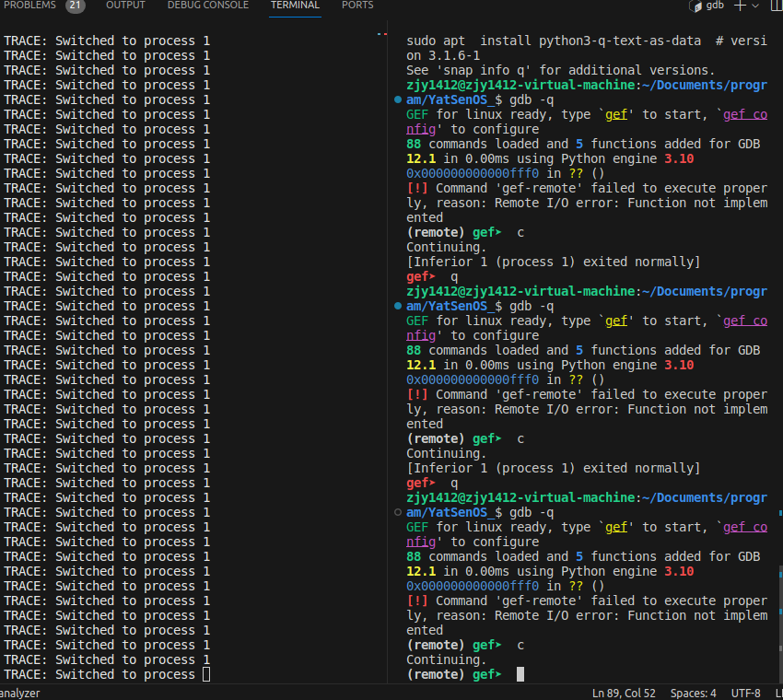This screenshot has height=700, width=783.
Task: Click the gdb terminal icon
Action: (695, 6)
